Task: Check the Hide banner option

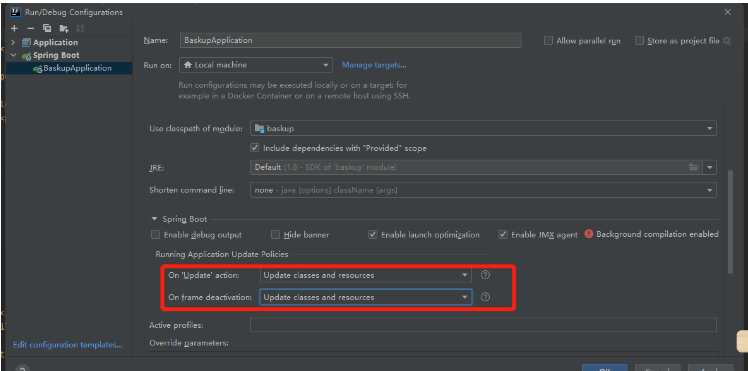Action: 275,235
